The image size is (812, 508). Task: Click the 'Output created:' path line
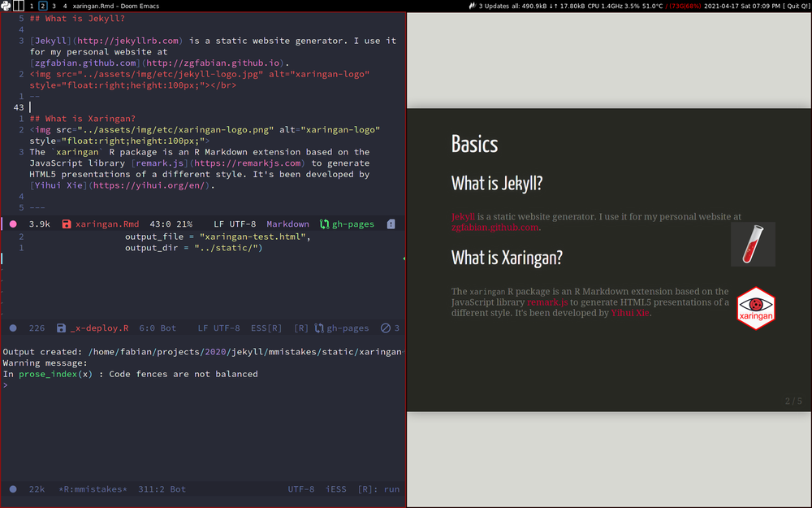coord(203,351)
